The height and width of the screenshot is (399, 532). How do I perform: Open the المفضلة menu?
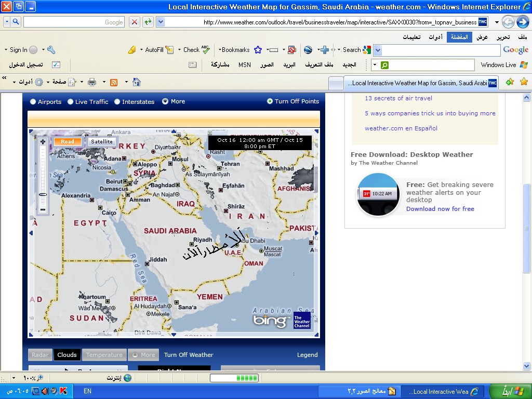(x=459, y=37)
